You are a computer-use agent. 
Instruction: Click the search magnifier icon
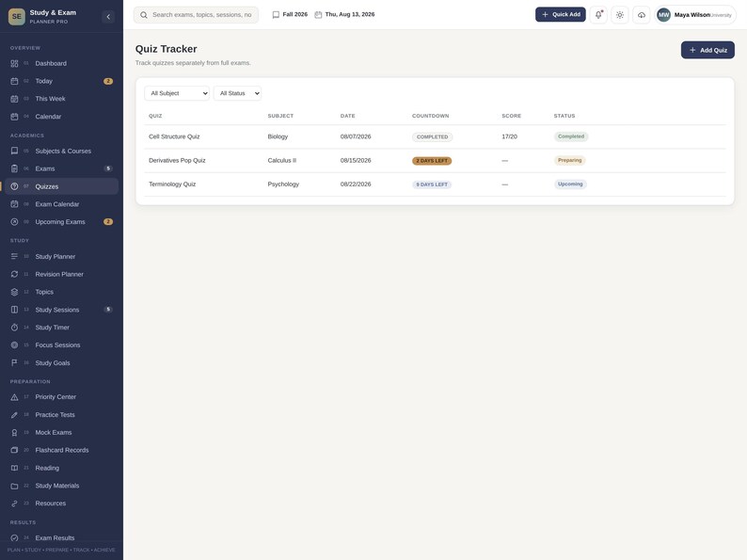pyautogui.click(x=143, y=15)
